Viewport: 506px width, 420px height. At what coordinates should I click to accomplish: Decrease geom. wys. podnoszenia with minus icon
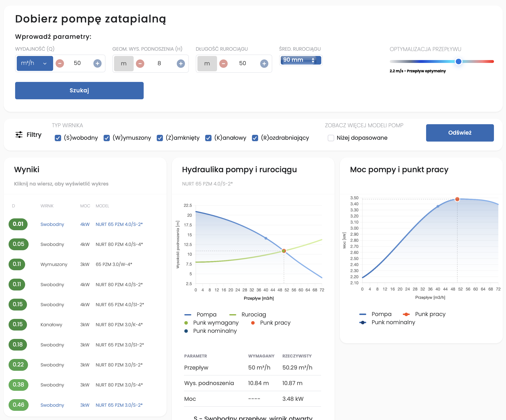(x=140, y=64)
